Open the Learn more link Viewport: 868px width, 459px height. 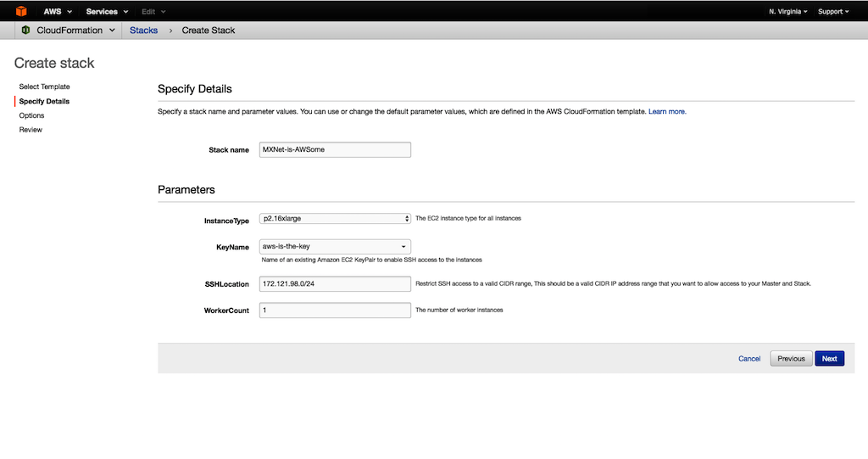point(667,111)
